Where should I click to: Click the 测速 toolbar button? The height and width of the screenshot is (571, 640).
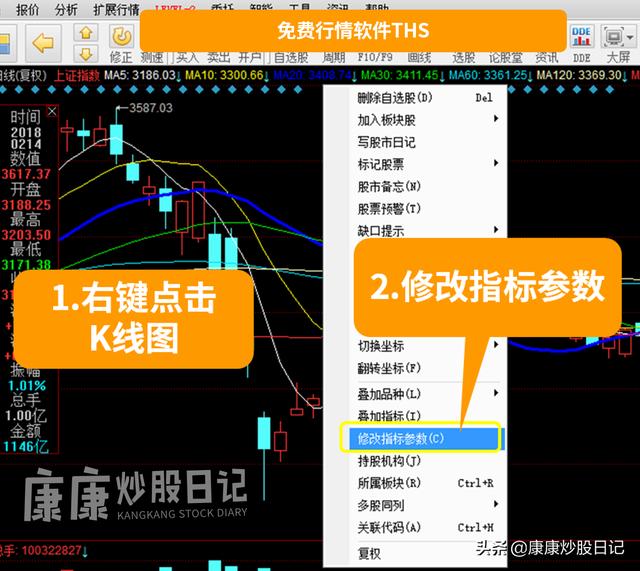point(152,58)
